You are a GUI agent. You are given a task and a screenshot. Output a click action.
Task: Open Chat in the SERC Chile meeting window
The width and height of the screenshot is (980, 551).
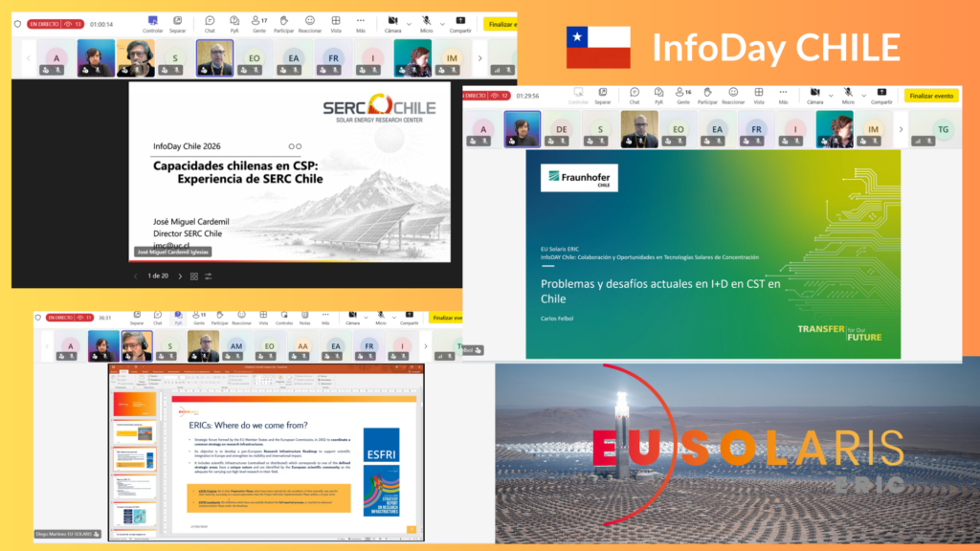tap(210, 24)
